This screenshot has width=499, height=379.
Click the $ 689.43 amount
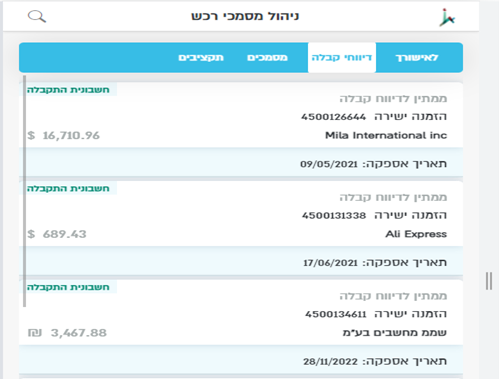(57, 234)
